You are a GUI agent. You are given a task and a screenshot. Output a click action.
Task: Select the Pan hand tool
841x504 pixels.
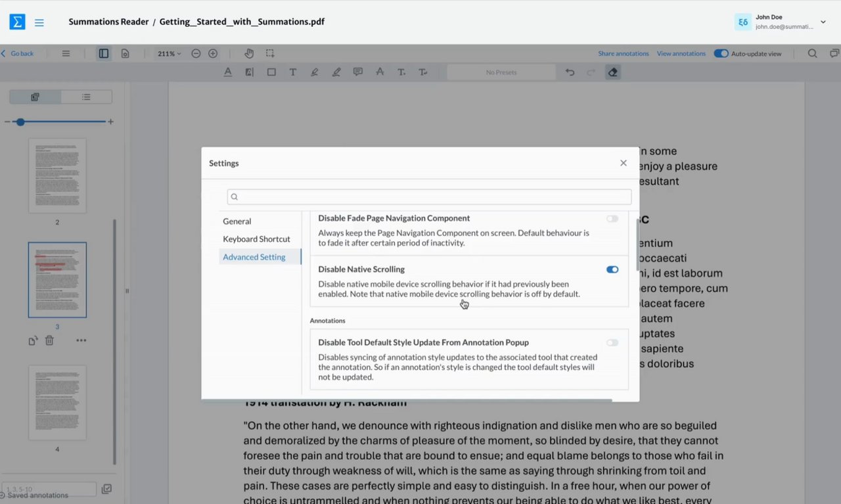[249, 53]
